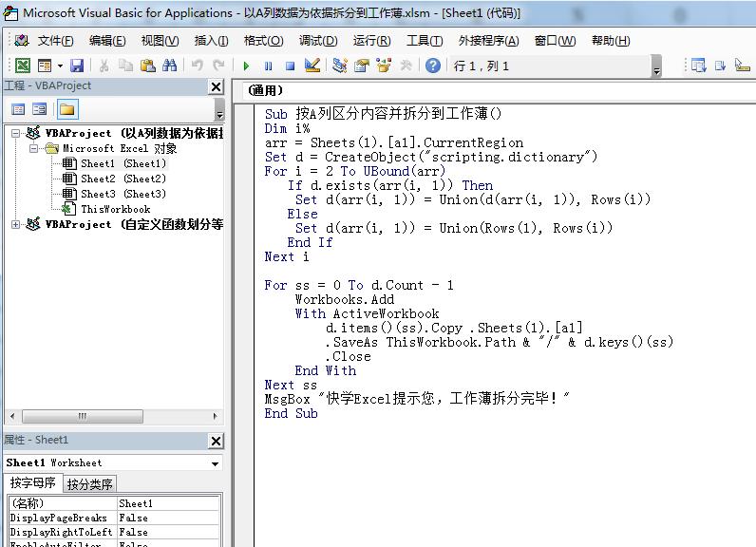756x547 pixels.
Task: Click the Run Sub (play) toolbar icon
Action: [x=246, y=66]
